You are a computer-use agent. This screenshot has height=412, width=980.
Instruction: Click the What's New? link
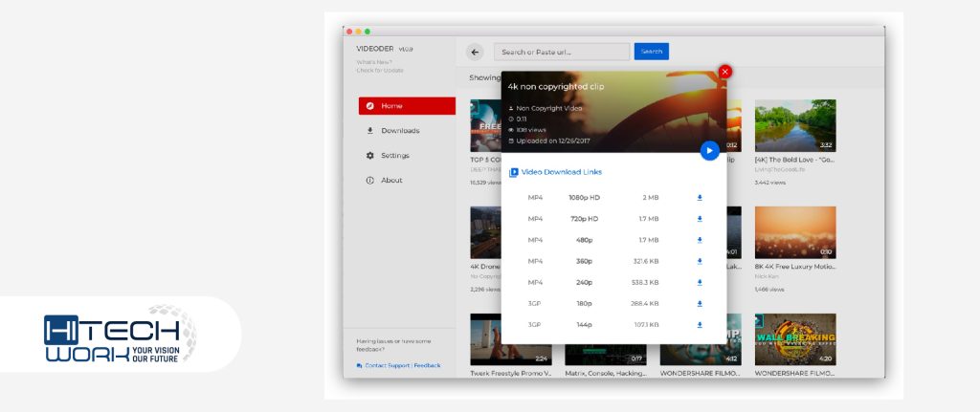[374, 62]
